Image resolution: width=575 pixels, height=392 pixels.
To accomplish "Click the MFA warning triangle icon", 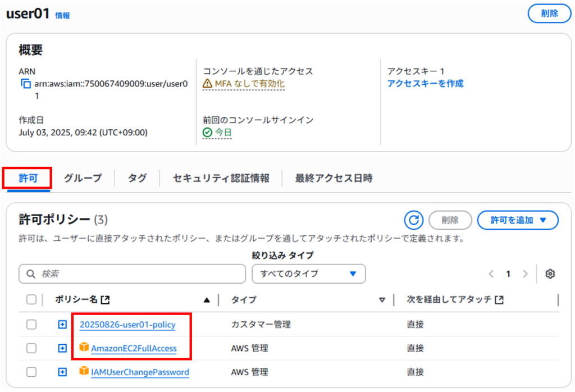I will 207,84.
